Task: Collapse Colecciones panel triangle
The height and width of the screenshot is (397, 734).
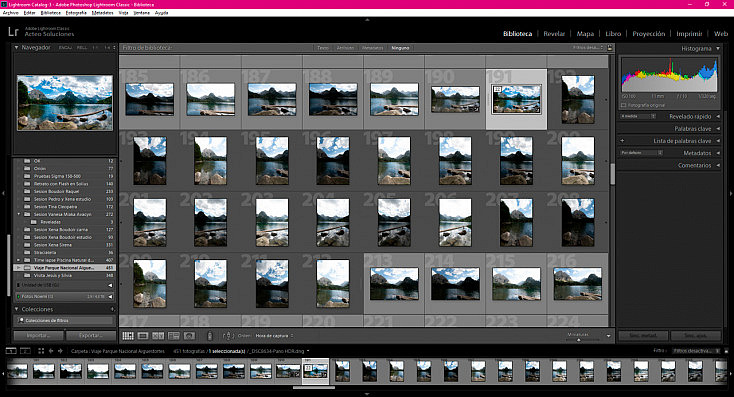Action: tap(16, 309)
